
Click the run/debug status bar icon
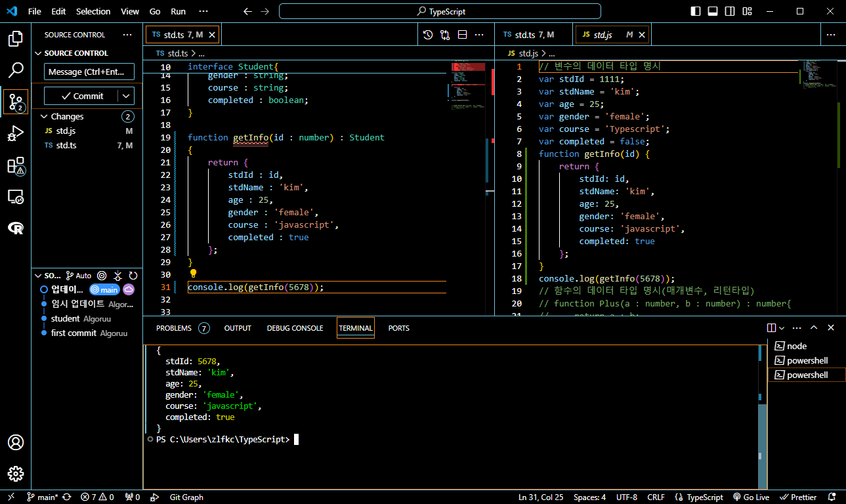tap(155, 497)
